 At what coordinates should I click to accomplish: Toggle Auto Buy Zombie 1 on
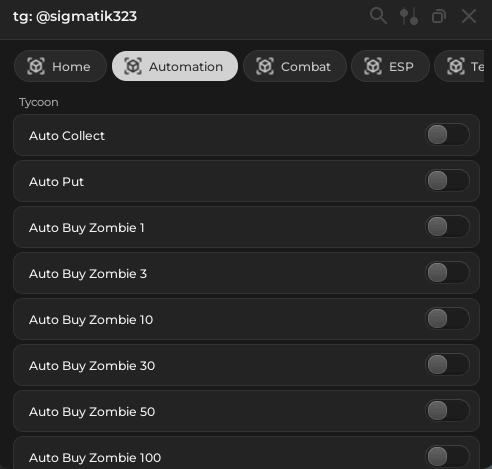[447, 227]
